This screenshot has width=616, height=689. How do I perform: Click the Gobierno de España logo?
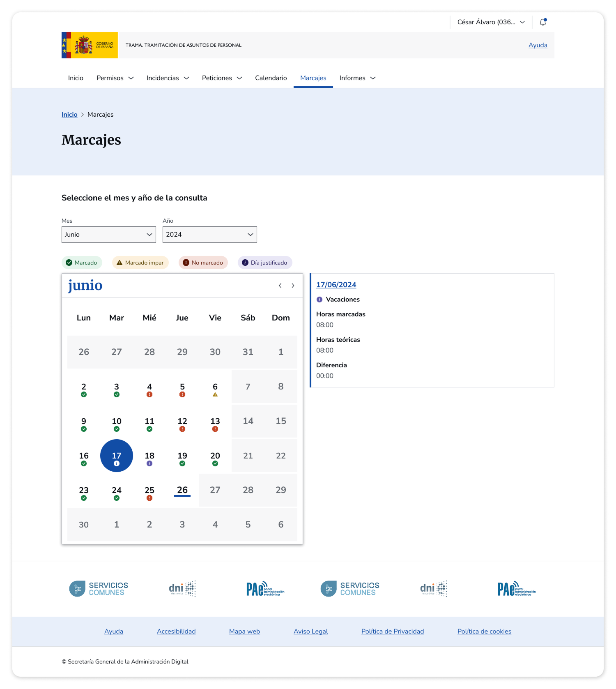pos(90,45)
